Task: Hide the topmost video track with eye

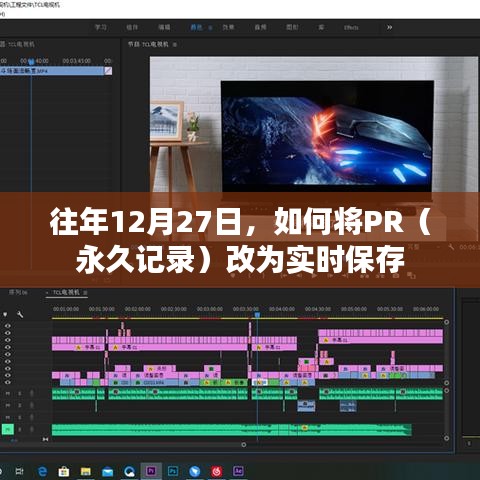Action: point(7,326)
